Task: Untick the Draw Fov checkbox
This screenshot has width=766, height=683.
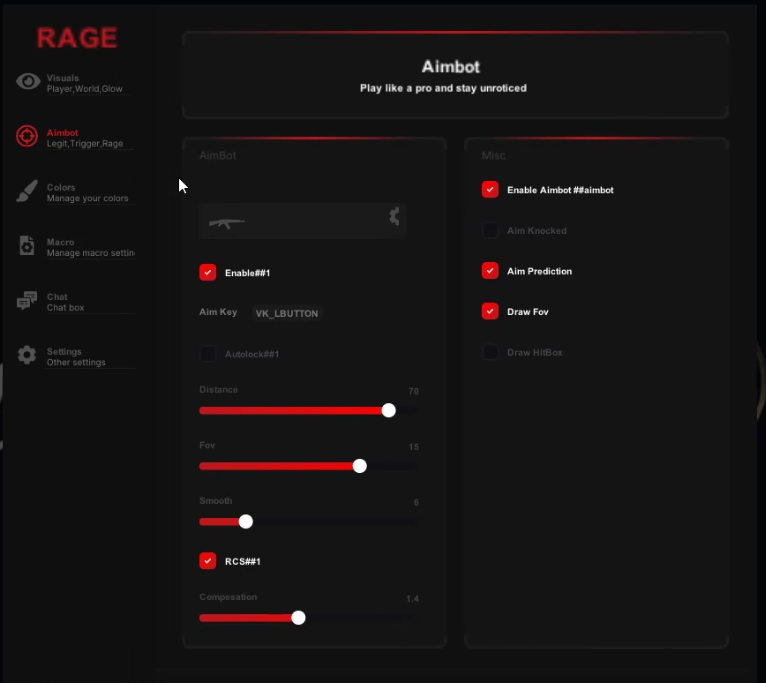Action: 490,312
